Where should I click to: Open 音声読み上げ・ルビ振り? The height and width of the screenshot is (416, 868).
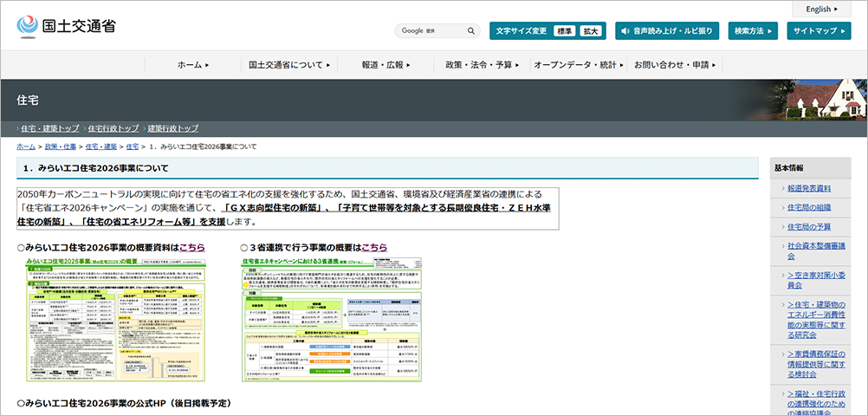point(667,31)
